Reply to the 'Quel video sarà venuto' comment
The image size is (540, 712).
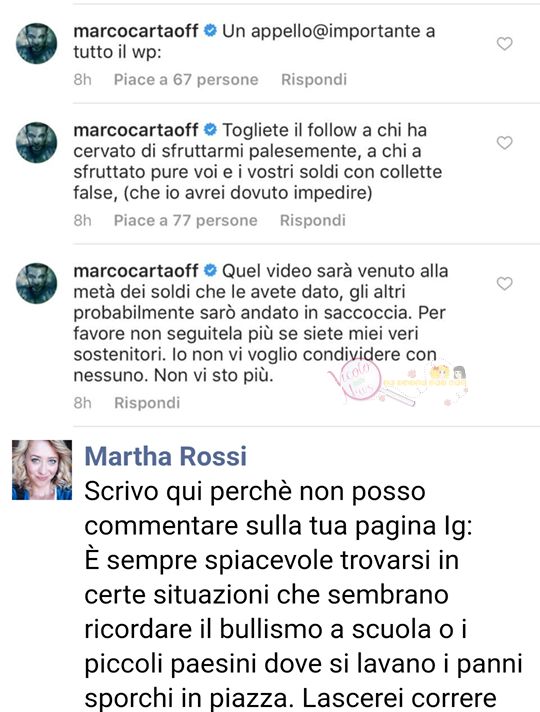click(147, 403)
